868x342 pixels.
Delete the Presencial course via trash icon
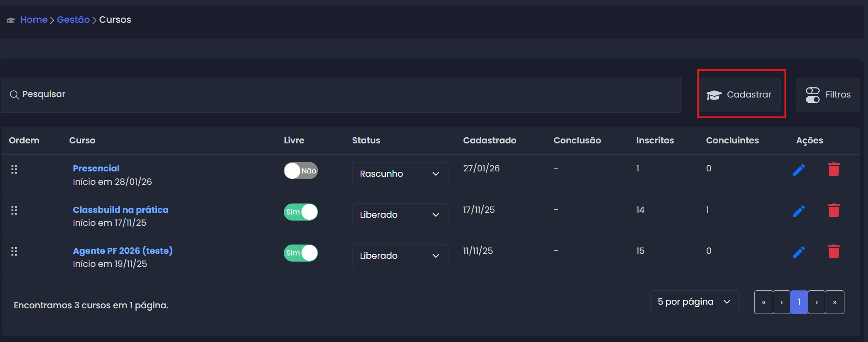coord(833,170)
